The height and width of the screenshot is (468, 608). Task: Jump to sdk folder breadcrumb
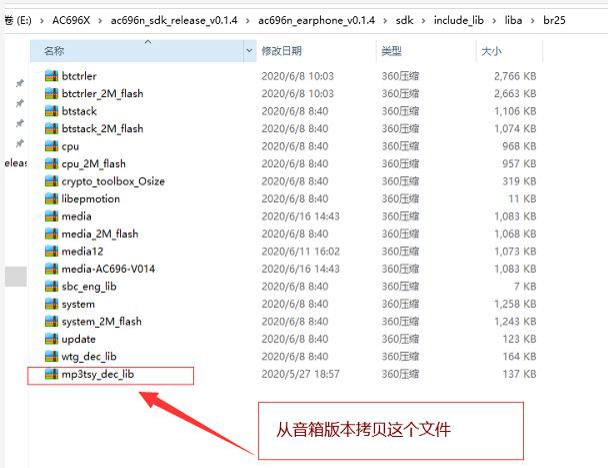(404, 21)
